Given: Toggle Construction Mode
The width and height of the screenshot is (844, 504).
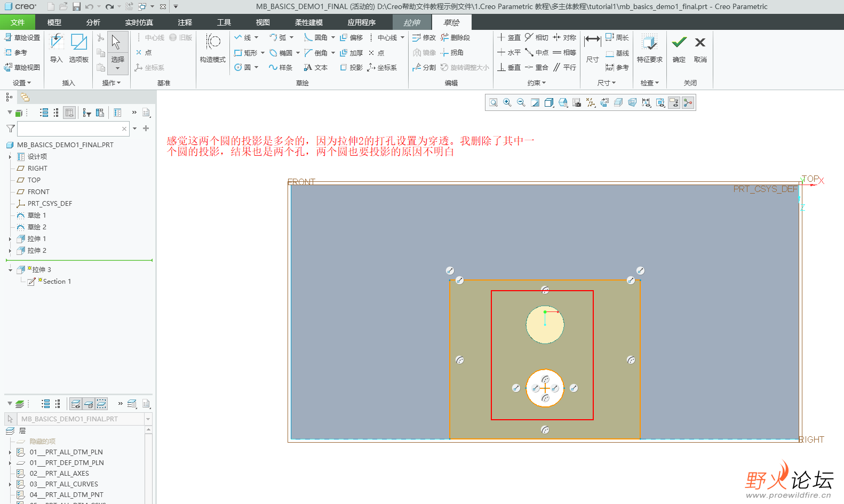Looking at the screenshot, I should click(x=213, y=42).
